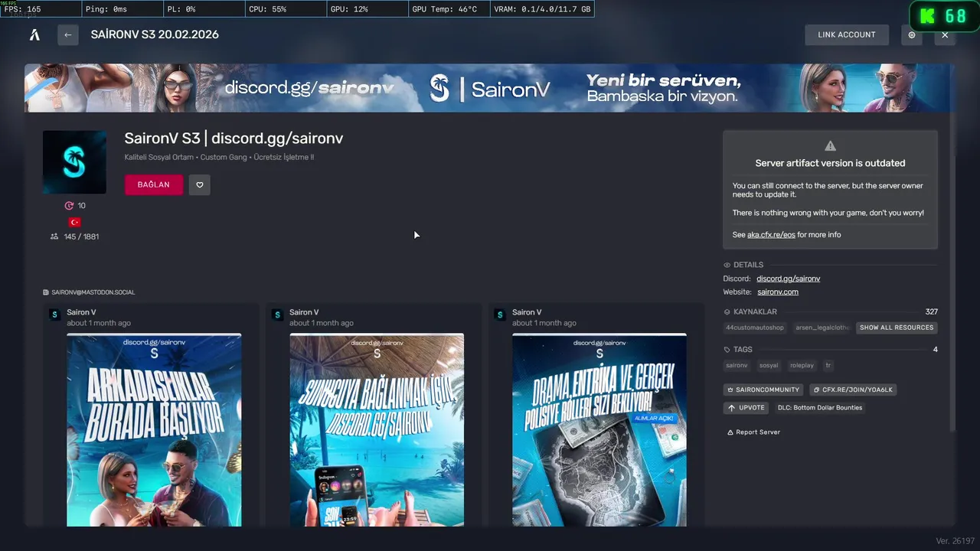Screen dimensions: 980x551
Task: Click the SAIRONCOMMUNITY owner button
Action: pos(763,390)
